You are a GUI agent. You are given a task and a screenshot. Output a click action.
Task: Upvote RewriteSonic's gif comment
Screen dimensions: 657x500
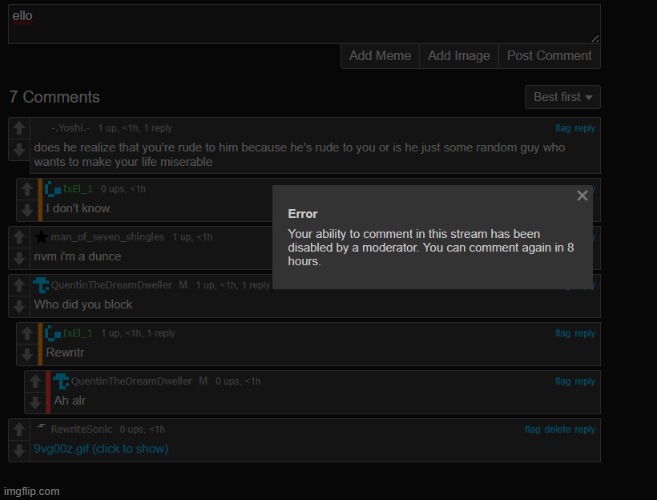tap(19, 429)
